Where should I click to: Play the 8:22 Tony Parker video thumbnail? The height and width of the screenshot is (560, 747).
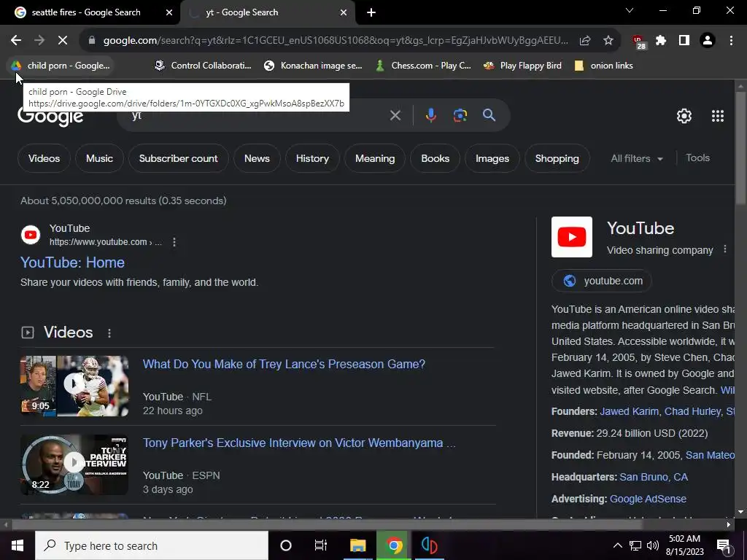click(x=74, y=464)
